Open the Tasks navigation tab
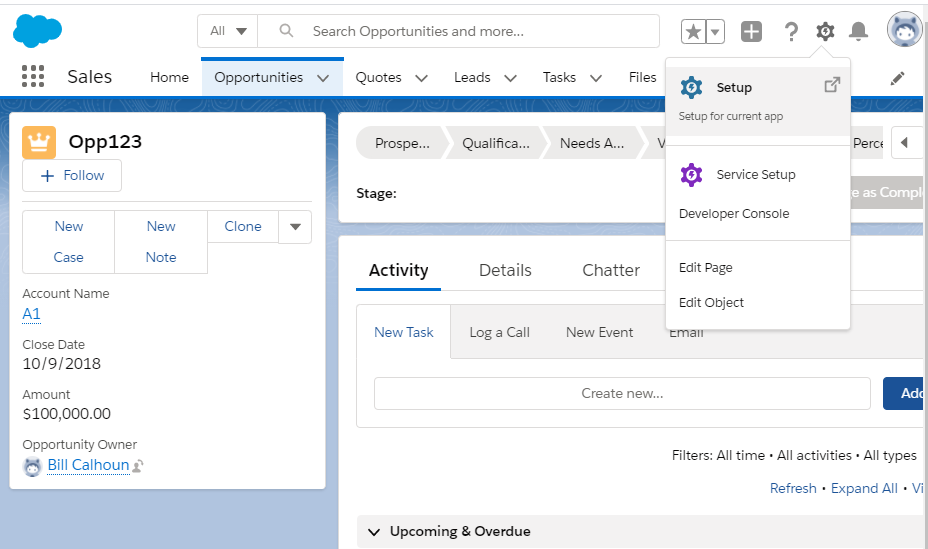This screenshot has width=928, height=549. [559, 77]
